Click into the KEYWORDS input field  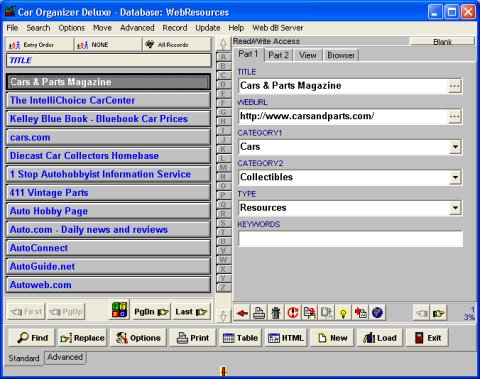(351, 238)
